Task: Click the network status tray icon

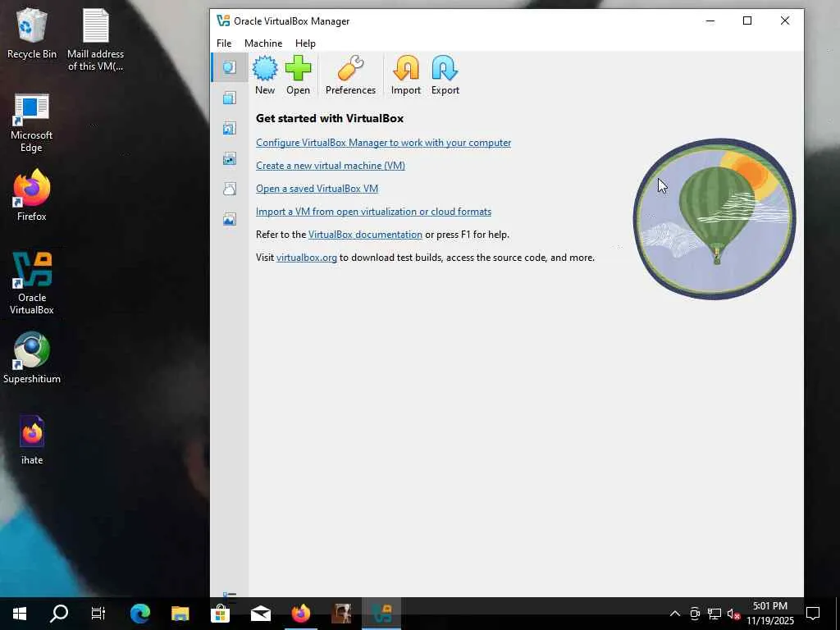Action: click(x=714, y=614)
